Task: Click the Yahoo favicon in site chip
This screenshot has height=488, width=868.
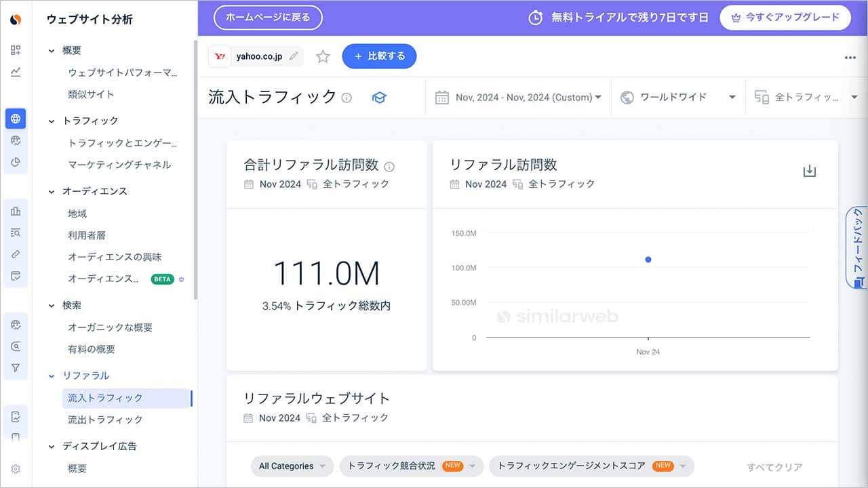Action: click(x=220, y=56)
